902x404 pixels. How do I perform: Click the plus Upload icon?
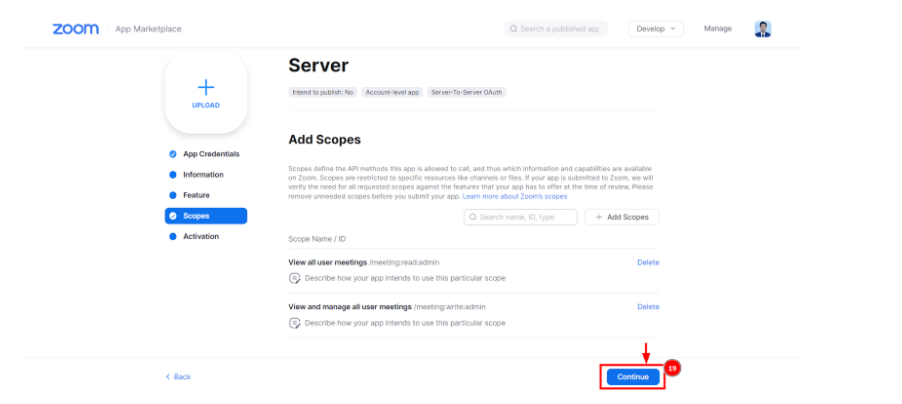(x=205, y=88)
